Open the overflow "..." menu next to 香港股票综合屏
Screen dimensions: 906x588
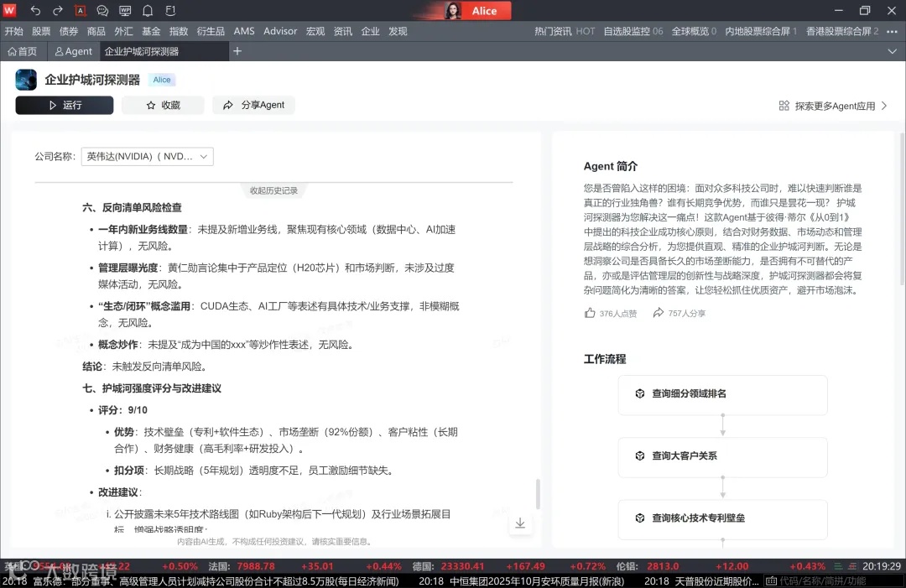point(892,31)
